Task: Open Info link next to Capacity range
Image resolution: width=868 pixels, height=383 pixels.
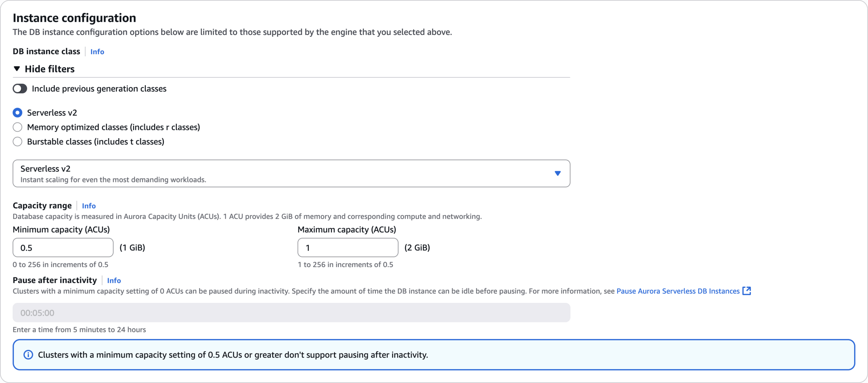Action: click(89, 206)
